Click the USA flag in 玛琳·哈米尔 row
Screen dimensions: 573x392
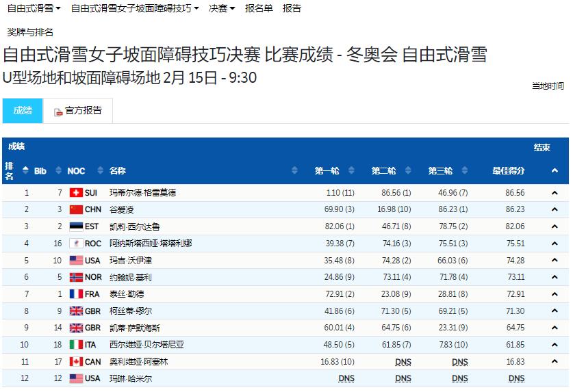[76, 378]
